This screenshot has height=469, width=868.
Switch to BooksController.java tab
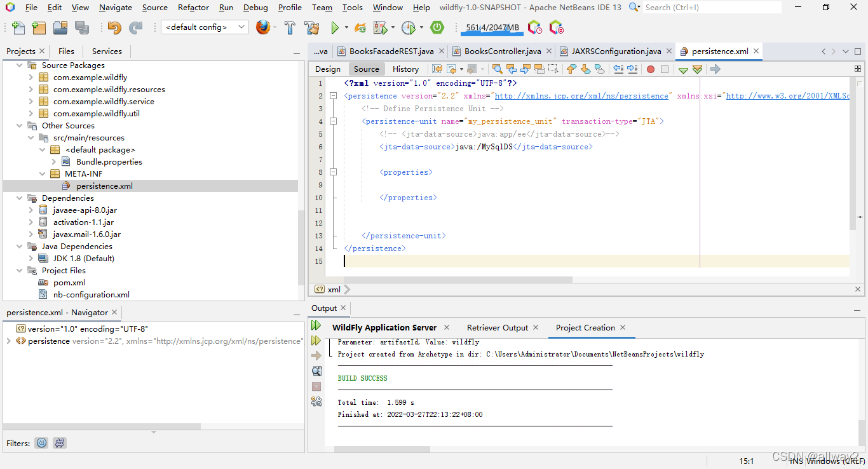pyautogui.click(x=503, y=51)
